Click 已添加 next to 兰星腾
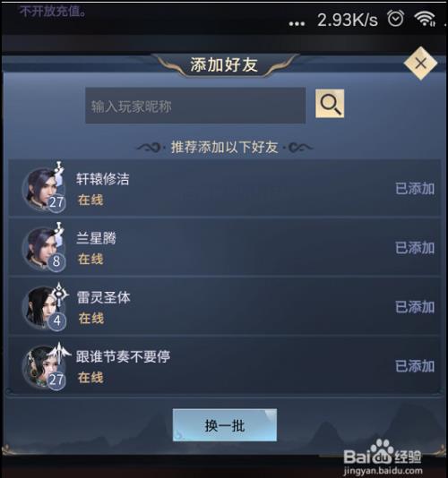The width and height of the screenshot is (448, 478). [415, 248]
